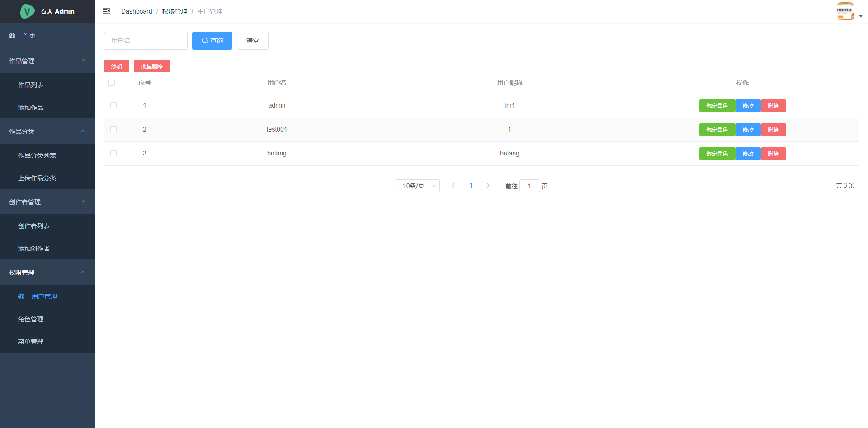Click the 批量删除 button
The height and width of the screenshot is (428, 868).
tap(152, 66)
